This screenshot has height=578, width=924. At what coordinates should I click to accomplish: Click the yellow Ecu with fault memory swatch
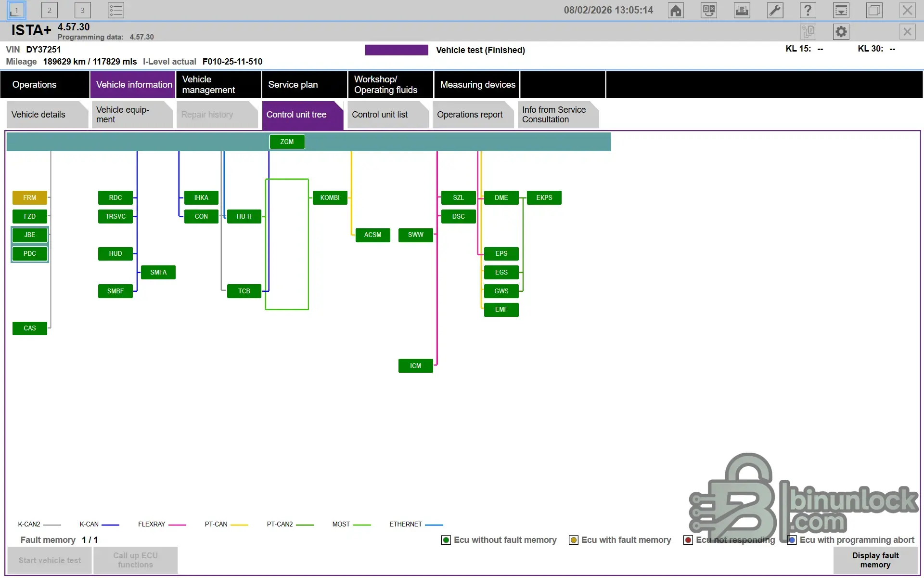(x=574, y=540)
